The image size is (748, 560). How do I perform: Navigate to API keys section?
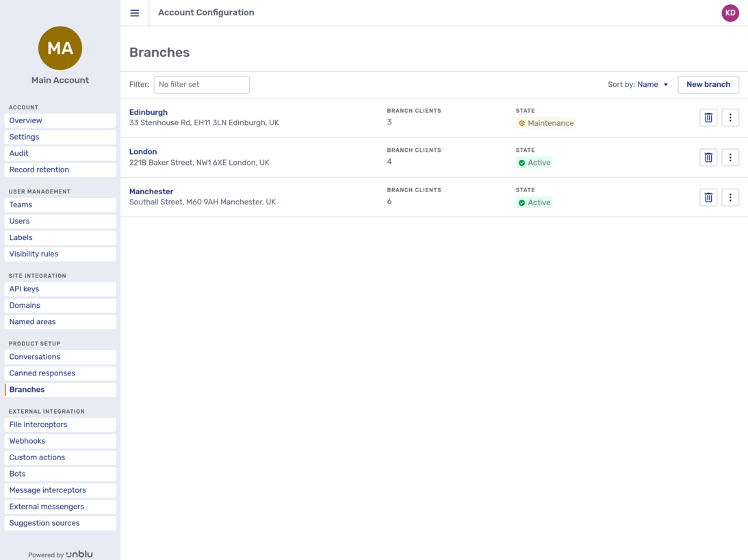tap(60, 289)
